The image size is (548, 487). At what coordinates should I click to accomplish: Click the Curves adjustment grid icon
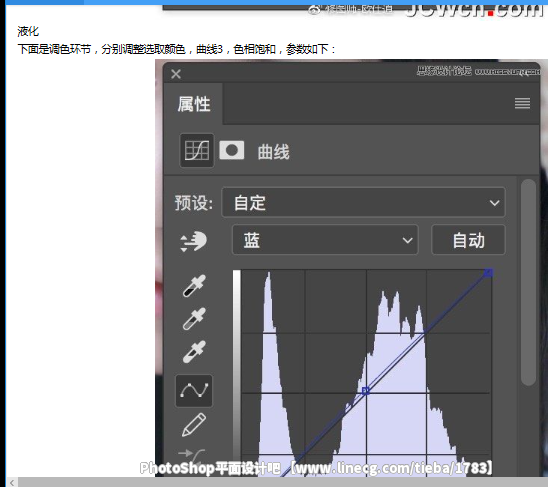pos(197,150)
